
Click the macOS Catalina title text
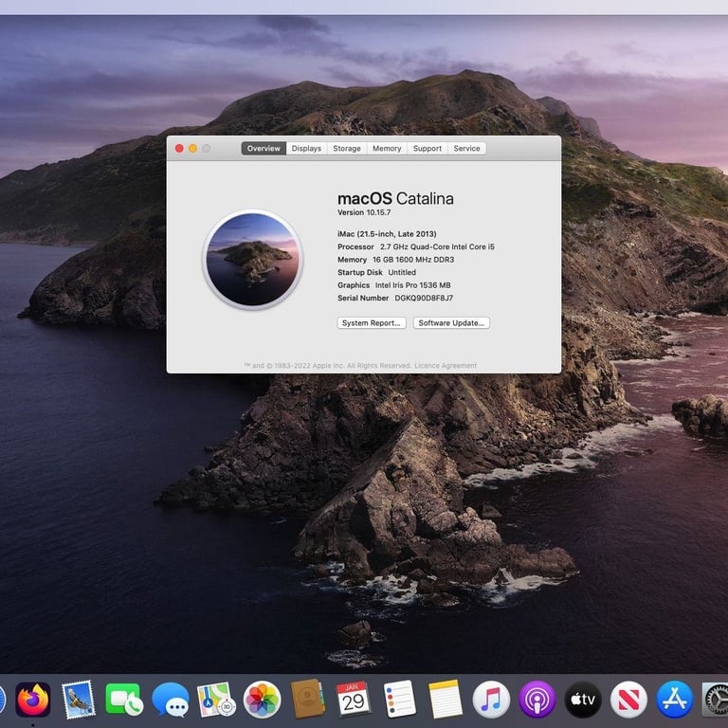coord(395,199)
